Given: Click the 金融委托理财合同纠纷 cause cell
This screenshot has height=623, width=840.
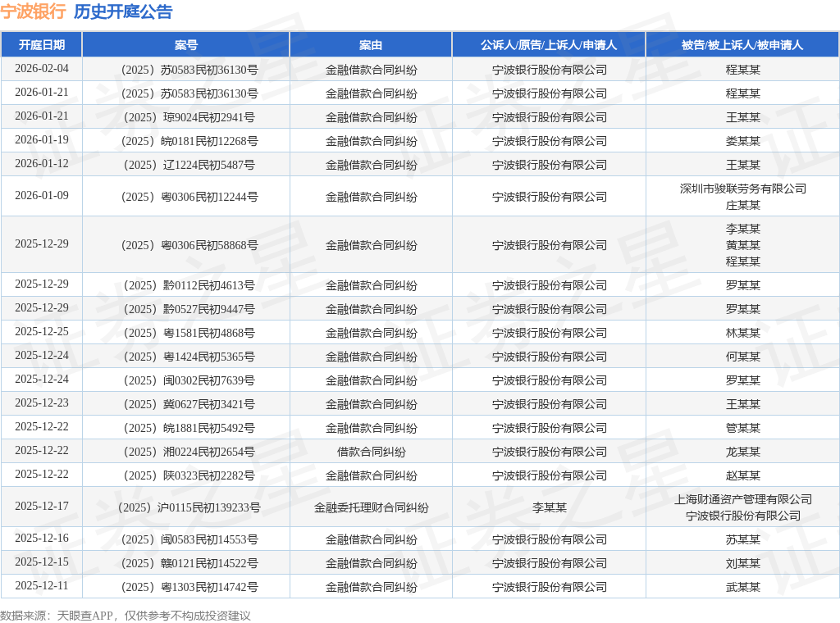Looking at the screenshot, I should point(371,507).
